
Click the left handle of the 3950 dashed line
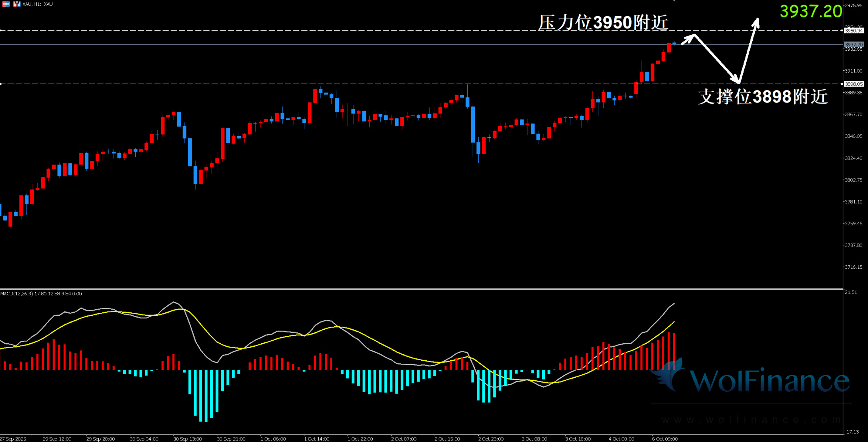point(1,30)
